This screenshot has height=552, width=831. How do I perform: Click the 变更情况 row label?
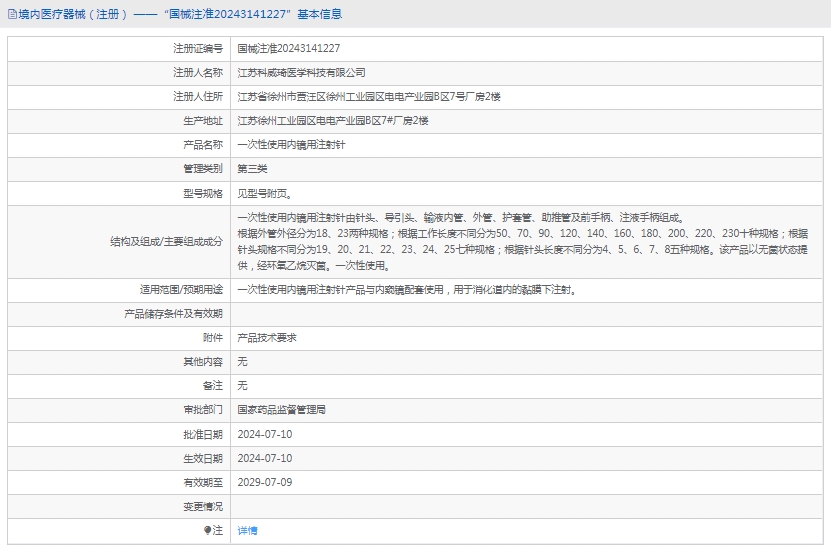coord(204,506)
